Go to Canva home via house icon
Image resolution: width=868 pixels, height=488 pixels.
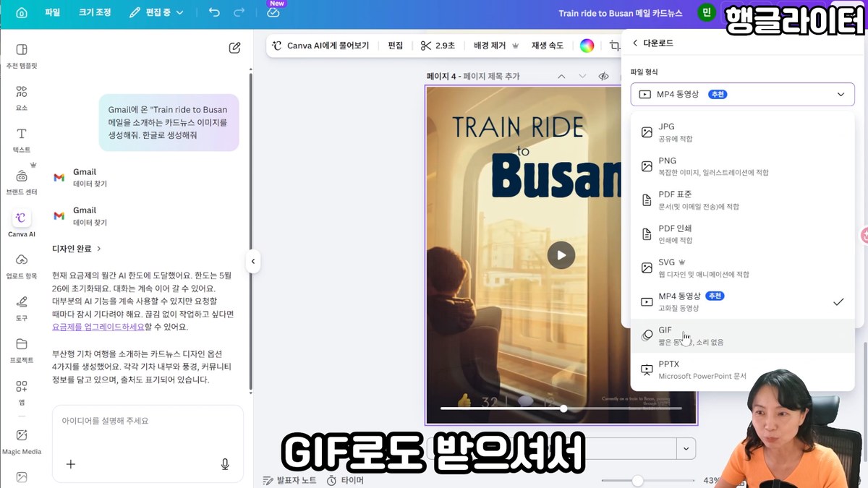point(22,12)
